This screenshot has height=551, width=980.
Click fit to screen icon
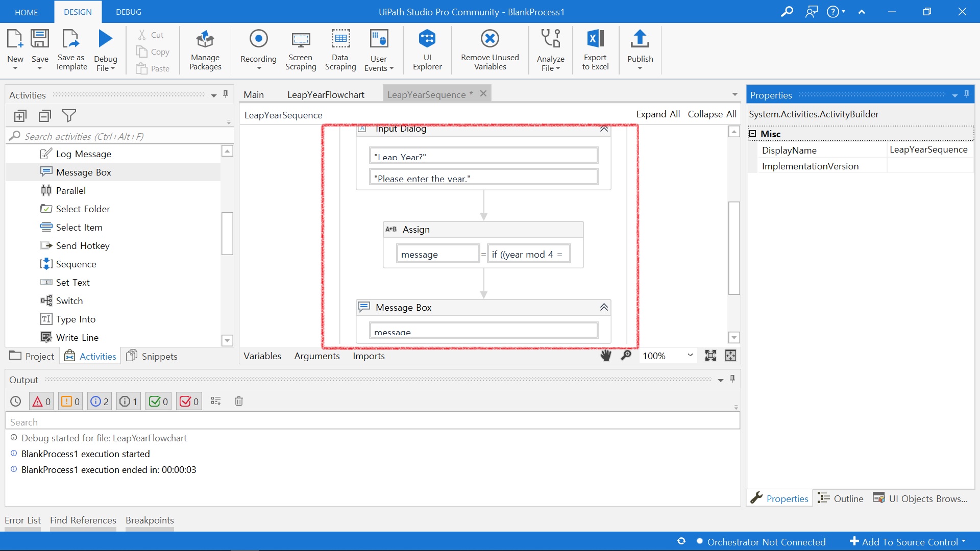tap(710, 356)
